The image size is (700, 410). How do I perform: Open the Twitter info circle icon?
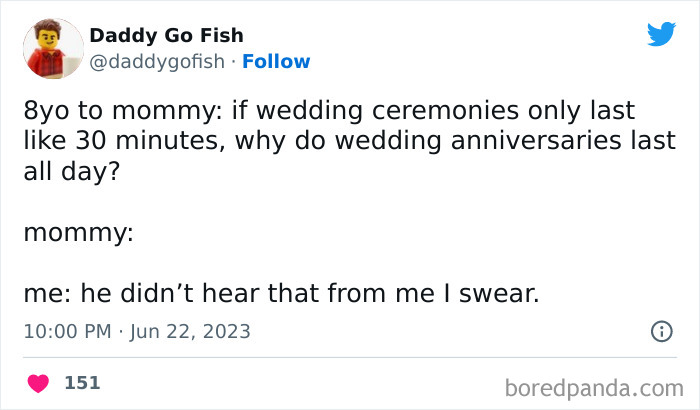click(x=661, y=331)
